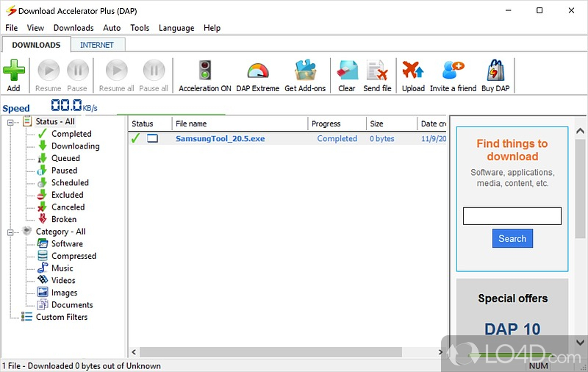Select the SamsungTool_20.5.exe download row
588x372 pixels.
(x=220, y=138)
